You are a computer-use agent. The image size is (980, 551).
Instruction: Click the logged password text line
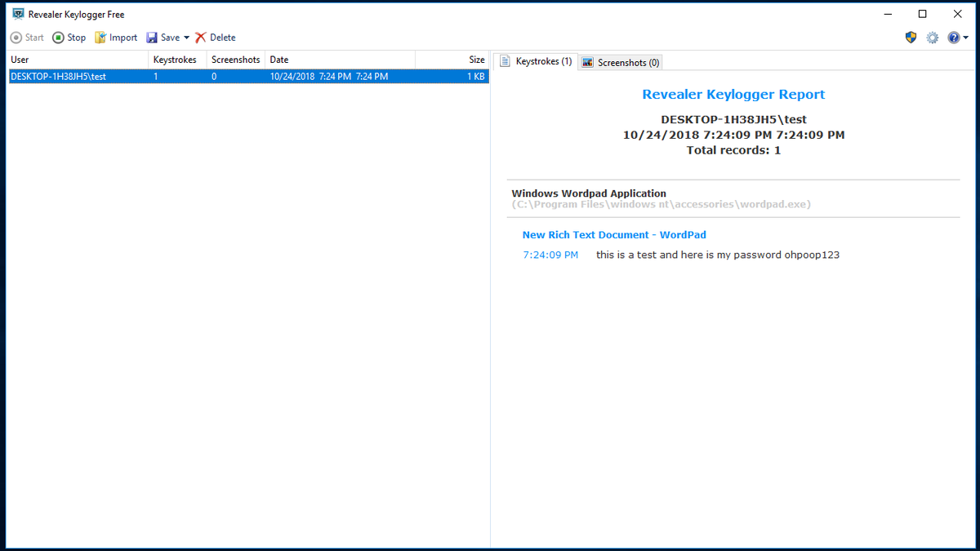[718, 255]
